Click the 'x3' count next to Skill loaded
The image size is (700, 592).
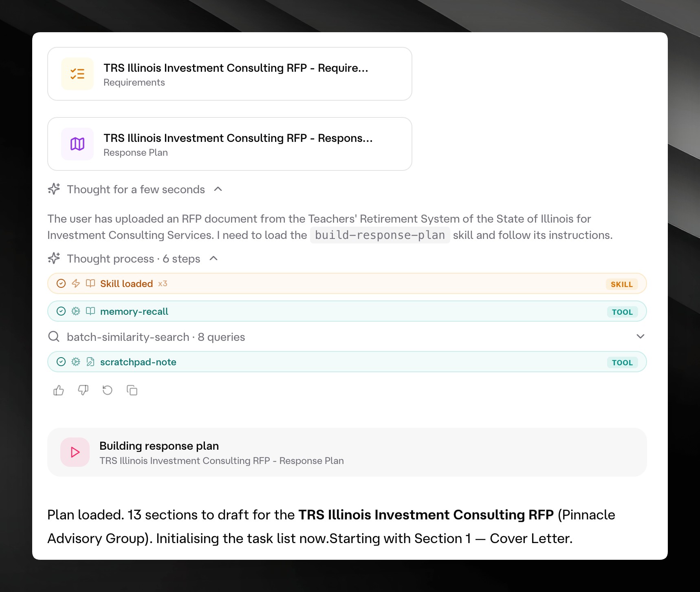coord(163,284)
